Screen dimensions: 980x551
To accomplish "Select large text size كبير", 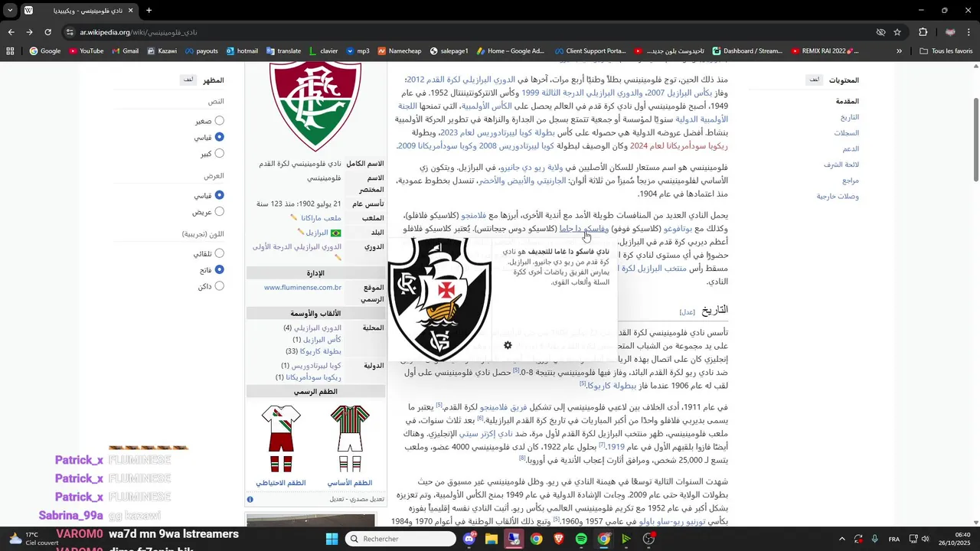I will click(219, 153).
